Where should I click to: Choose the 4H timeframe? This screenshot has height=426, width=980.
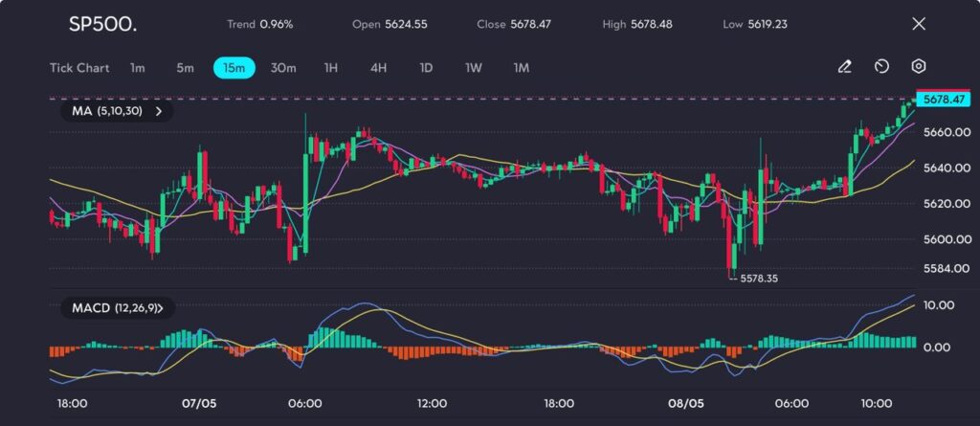point(378,68)
